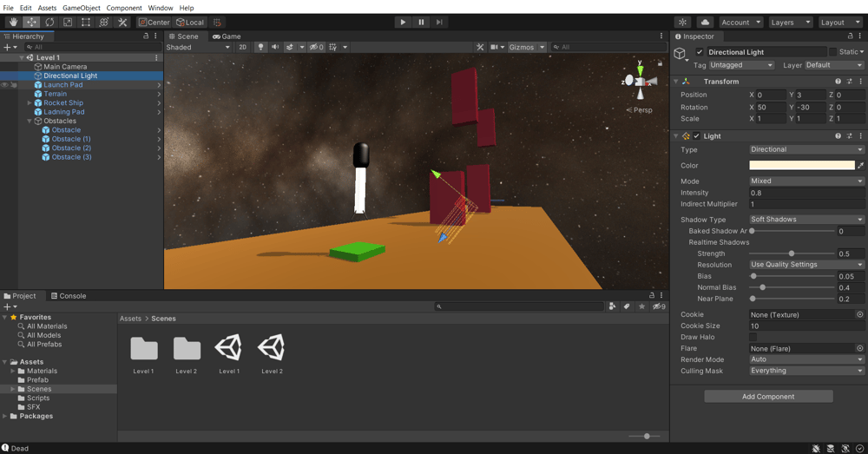Viewport: 868px width, 454px height.
Task: Open the Shaded draw mode dropdown
Action: [x=198, y=47]
